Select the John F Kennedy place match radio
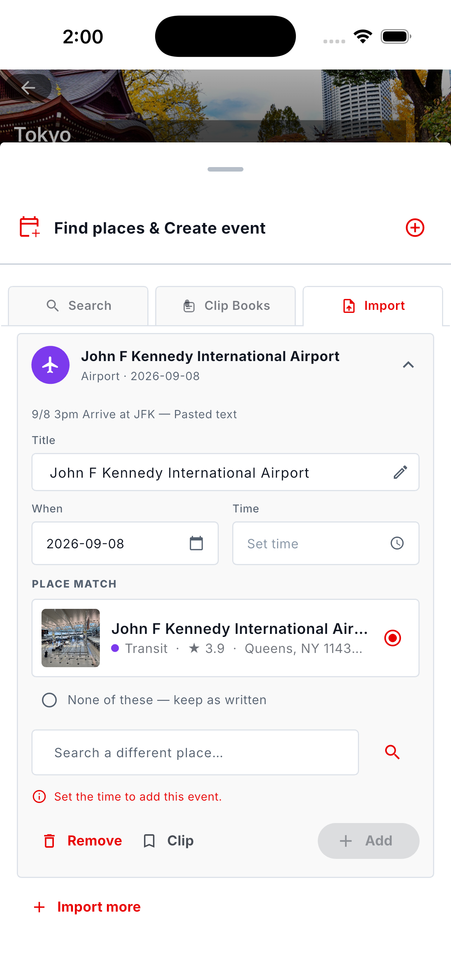 392,638
